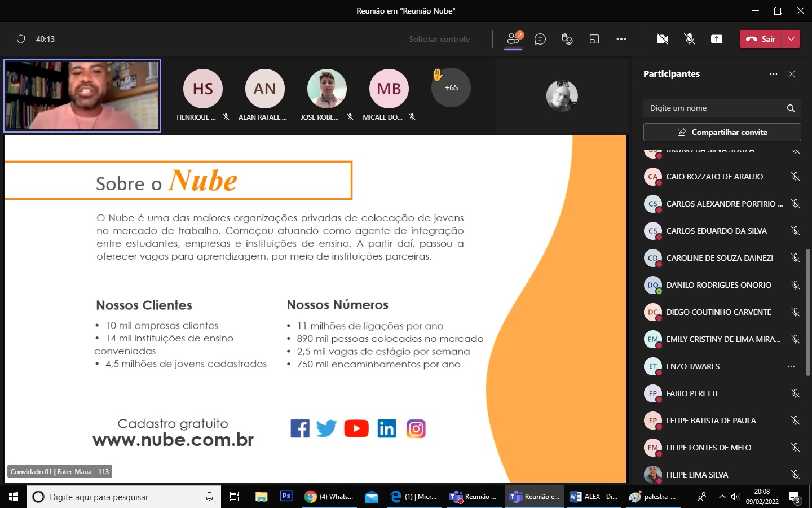Open Task View on taskbar
The width and height of the screenshot is (812, 508).
coord(234,497)
